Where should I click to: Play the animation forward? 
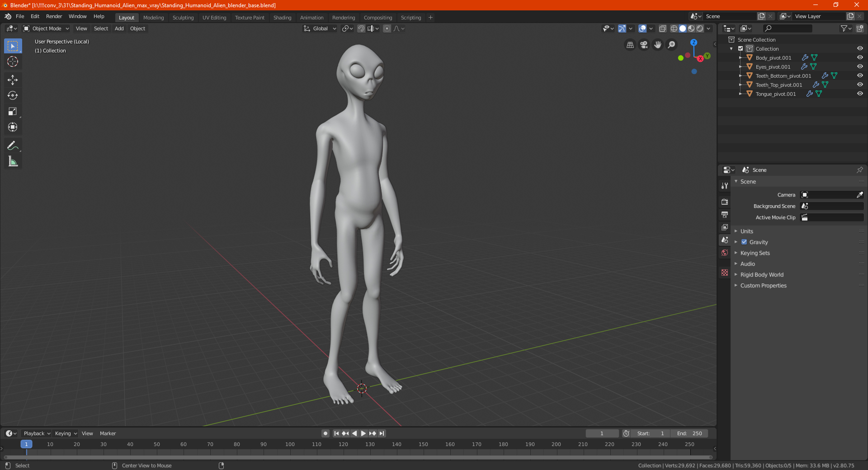point(363,433)
